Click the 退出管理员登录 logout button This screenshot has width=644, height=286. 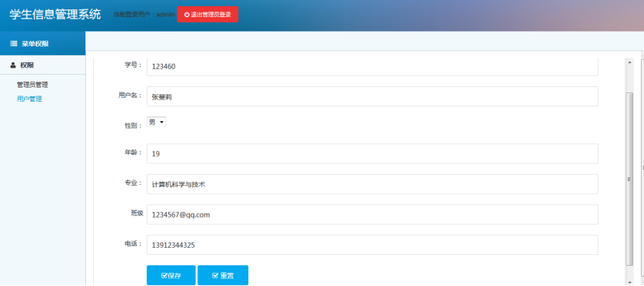(x=207, y=15)
